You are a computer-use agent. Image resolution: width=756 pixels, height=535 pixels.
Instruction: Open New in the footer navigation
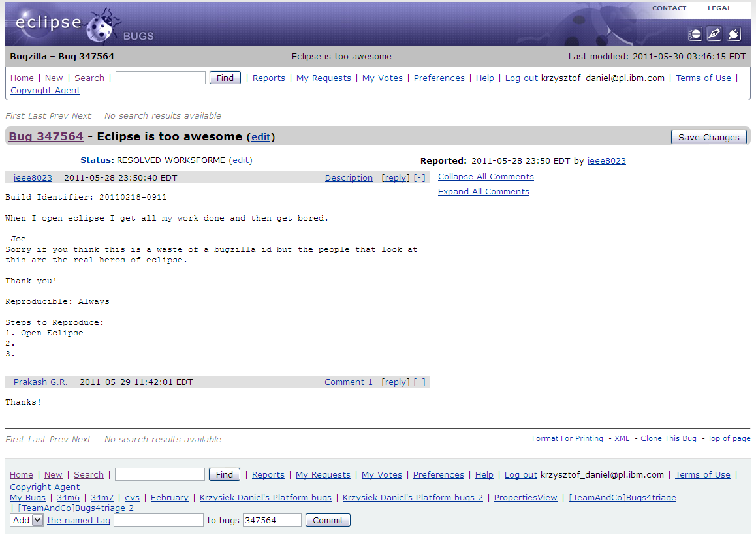click(54, 475)
